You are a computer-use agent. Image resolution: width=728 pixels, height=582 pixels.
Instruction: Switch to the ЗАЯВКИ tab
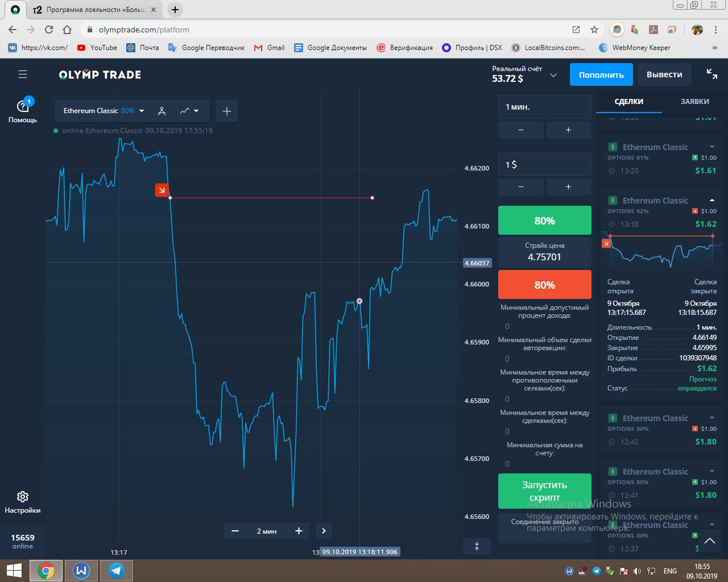694,101
